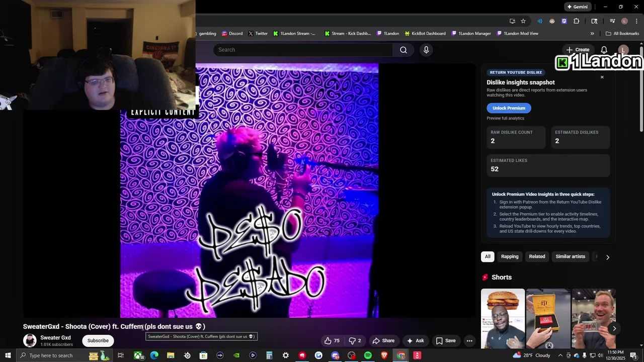Viewport: 644px width, 362px height.
Task: Expand bookmarks bar overflow chevrons
Action: point(592,34)
